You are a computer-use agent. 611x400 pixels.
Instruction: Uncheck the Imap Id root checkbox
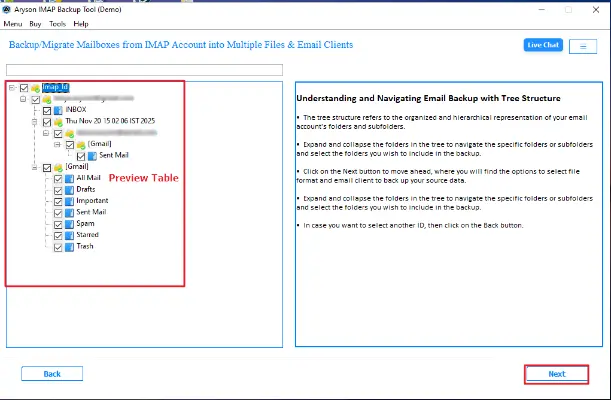click(x=24, y=88)
